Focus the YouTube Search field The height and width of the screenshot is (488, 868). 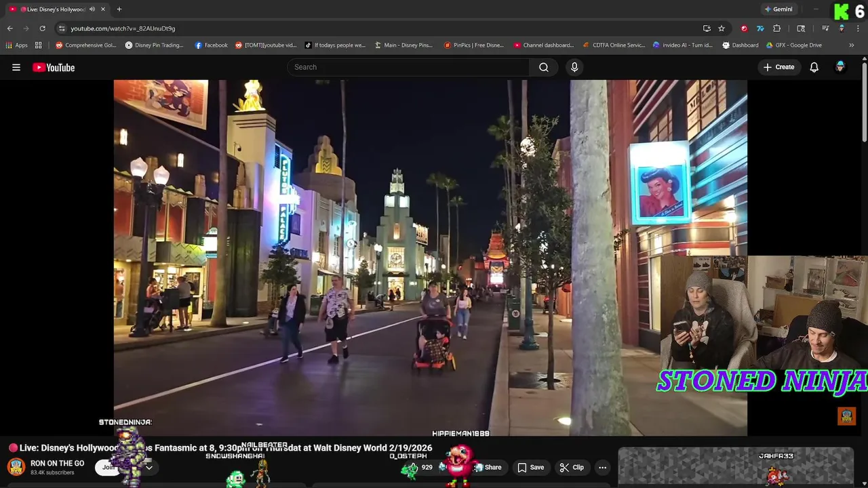point(409,67)
